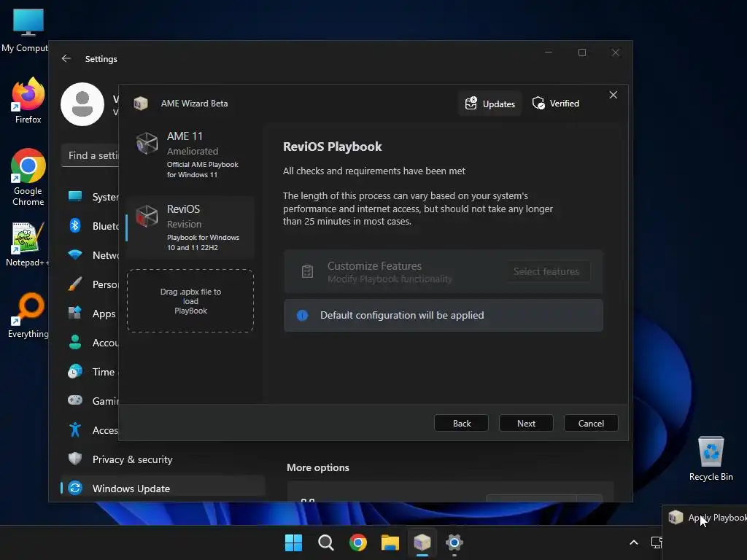
Task: Click the Chrome taskbar icon
Action: pos(357,542)
